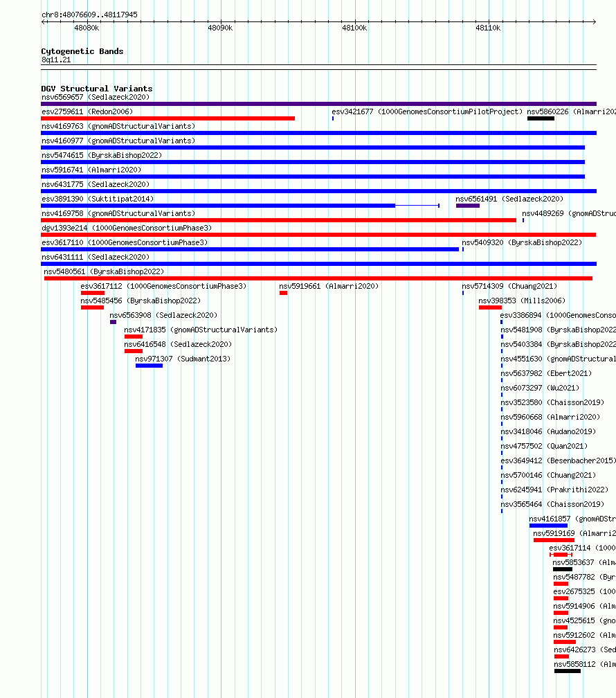Image resolution: width=616 pixels, height=698 pixels.
Task: Click the nsv6416548 (Sedlazeck2020) label
Action: click(x=179, y=345)
